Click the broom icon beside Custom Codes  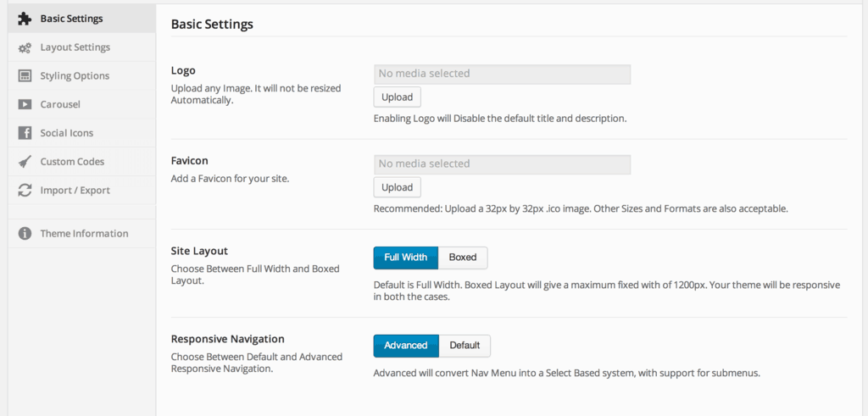click(25, 162)
